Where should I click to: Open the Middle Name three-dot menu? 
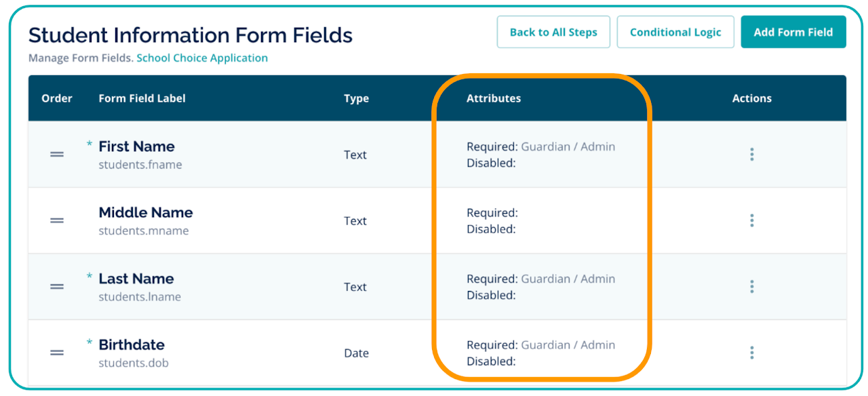(752, 221)
